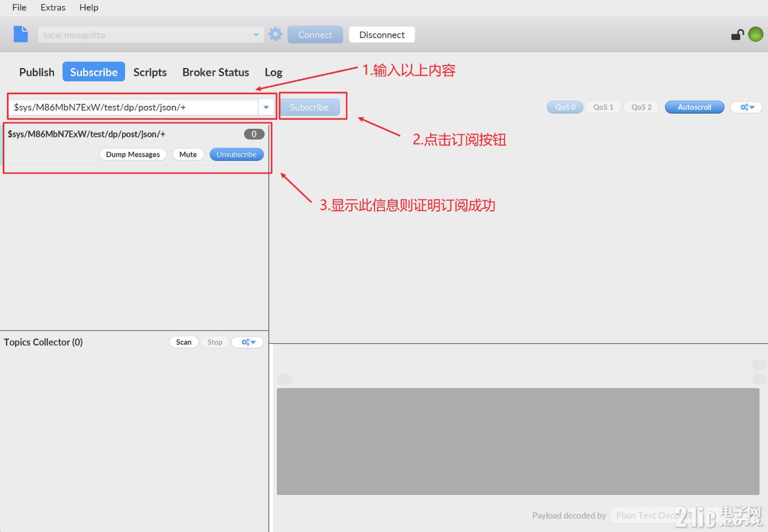Select the QoS 1 toggle
The image size is (768, 532).
[x=603, y=107]
